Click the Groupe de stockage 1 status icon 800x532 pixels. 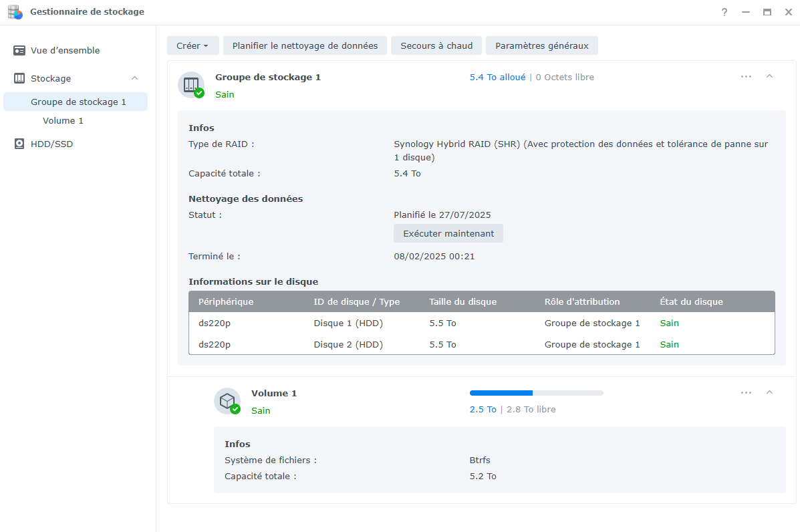pyautogui.click(x=191, y=85)
